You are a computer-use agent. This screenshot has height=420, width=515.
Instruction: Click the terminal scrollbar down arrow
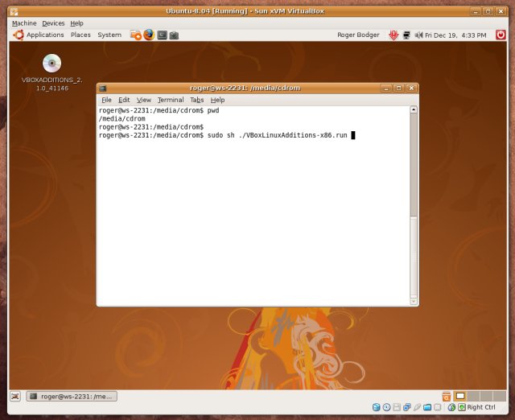(414, 301)
